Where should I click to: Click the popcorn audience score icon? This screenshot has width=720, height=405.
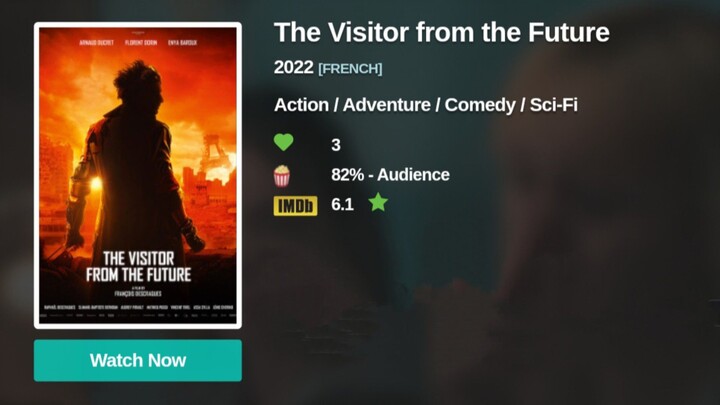(282, 175)
